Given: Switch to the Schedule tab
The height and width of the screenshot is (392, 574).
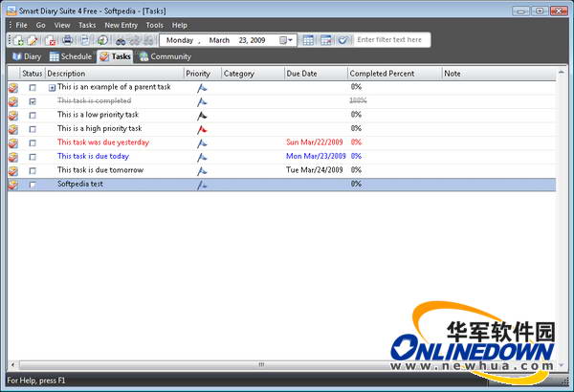Looking at the screenshot, I should tap(71, 56).
